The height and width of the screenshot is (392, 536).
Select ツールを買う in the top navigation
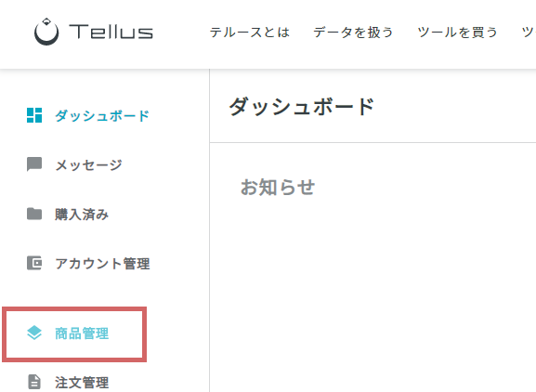457,33
